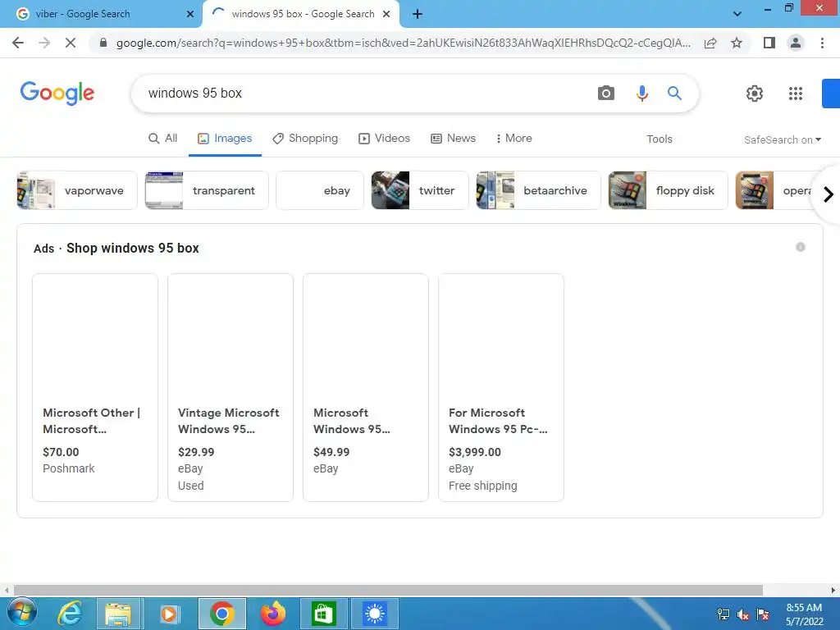This screenshot has height=630, width=840.
Task: Select the News search tab
Action: coord(453,138)
